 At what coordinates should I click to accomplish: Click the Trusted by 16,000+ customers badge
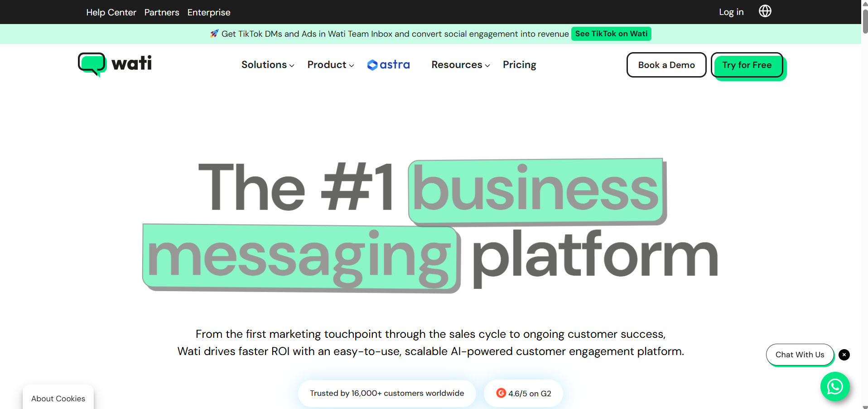[387, 393]
